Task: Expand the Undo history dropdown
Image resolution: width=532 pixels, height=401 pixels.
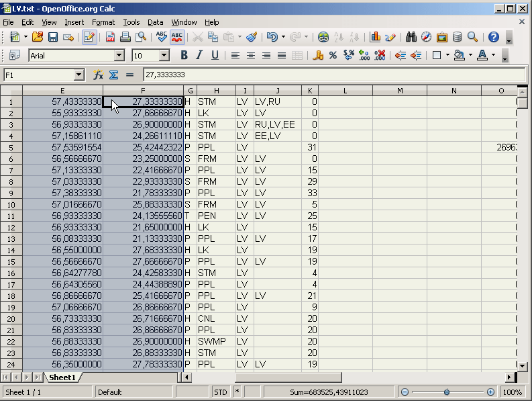Action: point(283,37)
